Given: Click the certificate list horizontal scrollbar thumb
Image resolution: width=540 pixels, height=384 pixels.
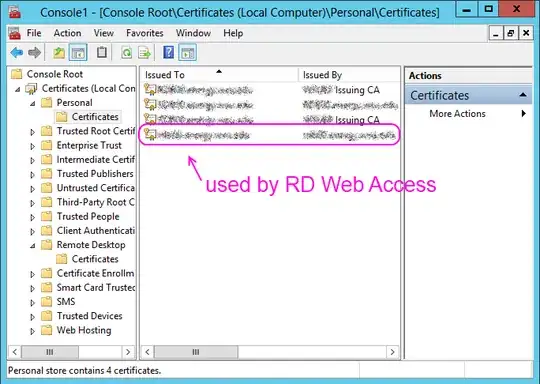Looking at the screenshot, I should click(196, 352).
